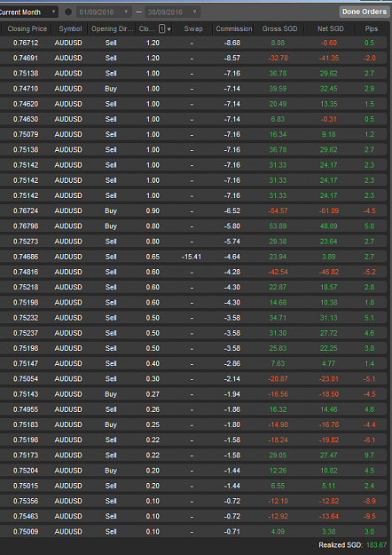Select the gross loss -54.57
Viewport: 392px width, 555px height.
click(278, 211)
